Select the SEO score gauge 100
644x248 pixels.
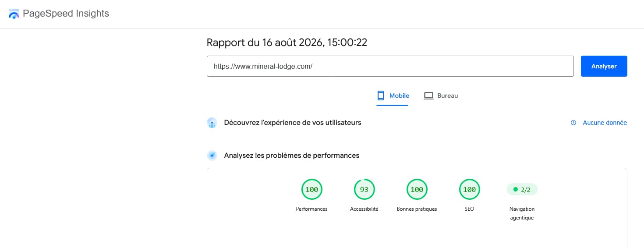(470, 190)
